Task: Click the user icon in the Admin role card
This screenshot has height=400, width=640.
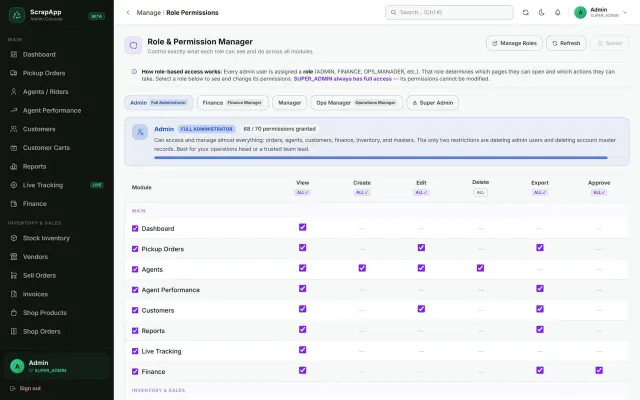Action: pos(140,132)
